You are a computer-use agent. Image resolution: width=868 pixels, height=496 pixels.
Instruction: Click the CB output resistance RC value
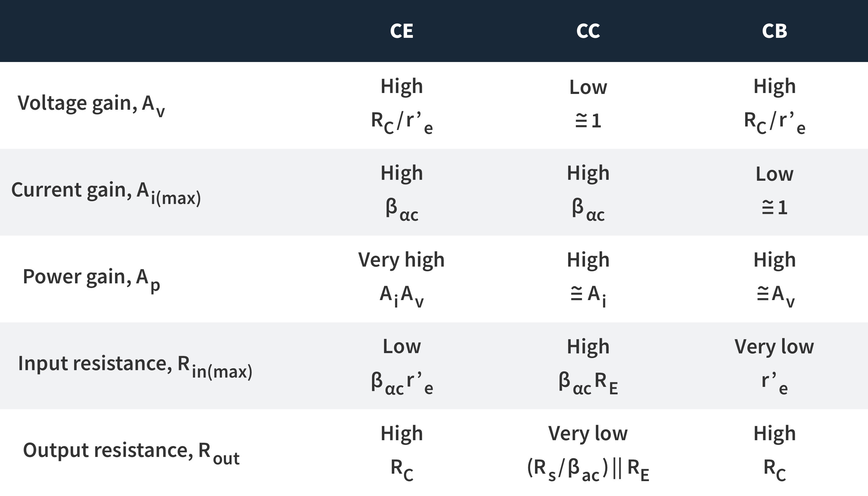775,469
